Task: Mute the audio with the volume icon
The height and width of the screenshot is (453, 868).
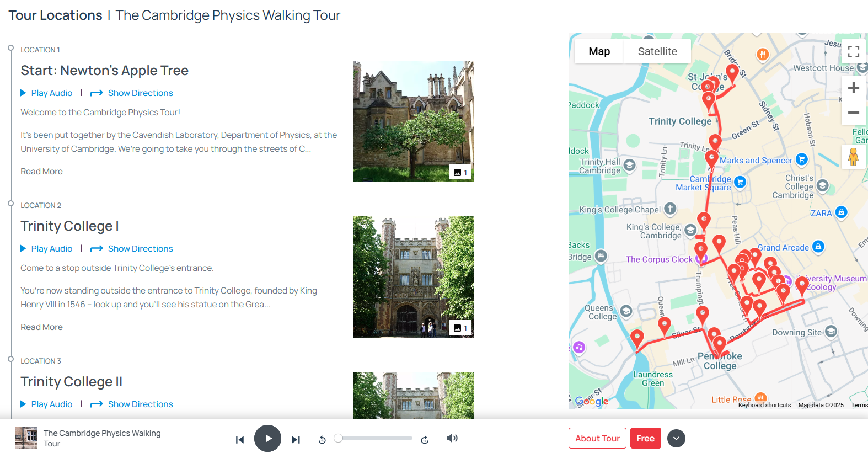Action: (x=452, y=438)
